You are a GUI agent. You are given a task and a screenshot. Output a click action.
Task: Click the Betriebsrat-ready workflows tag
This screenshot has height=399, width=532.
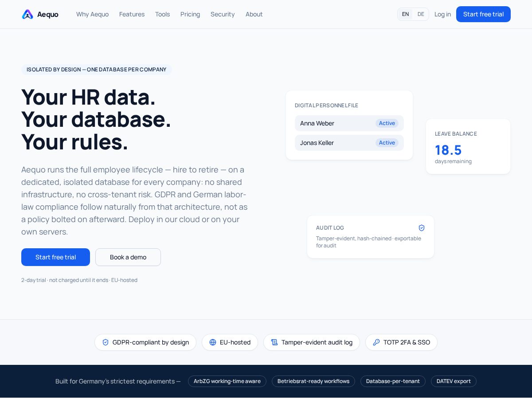click(313, 381)
